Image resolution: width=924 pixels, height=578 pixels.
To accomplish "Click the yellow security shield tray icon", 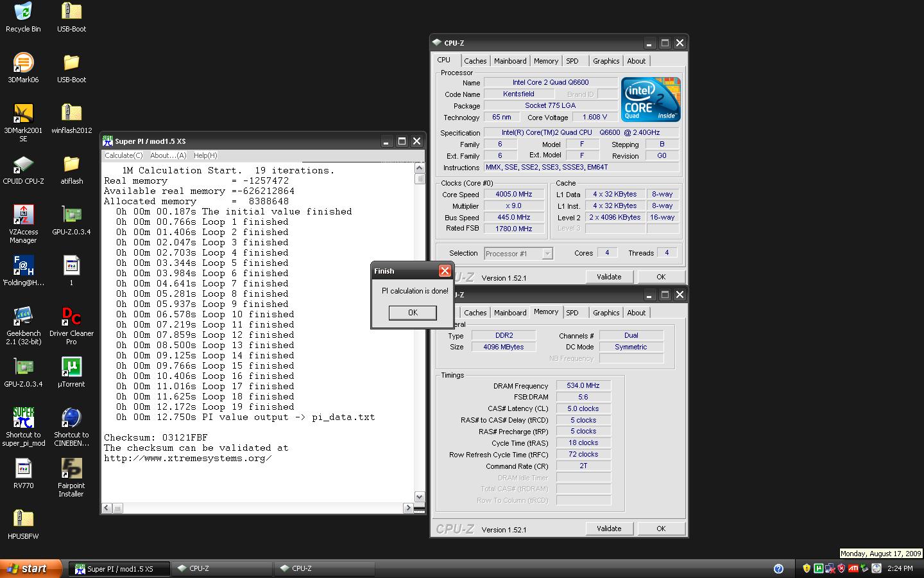I will pos(807,568).
